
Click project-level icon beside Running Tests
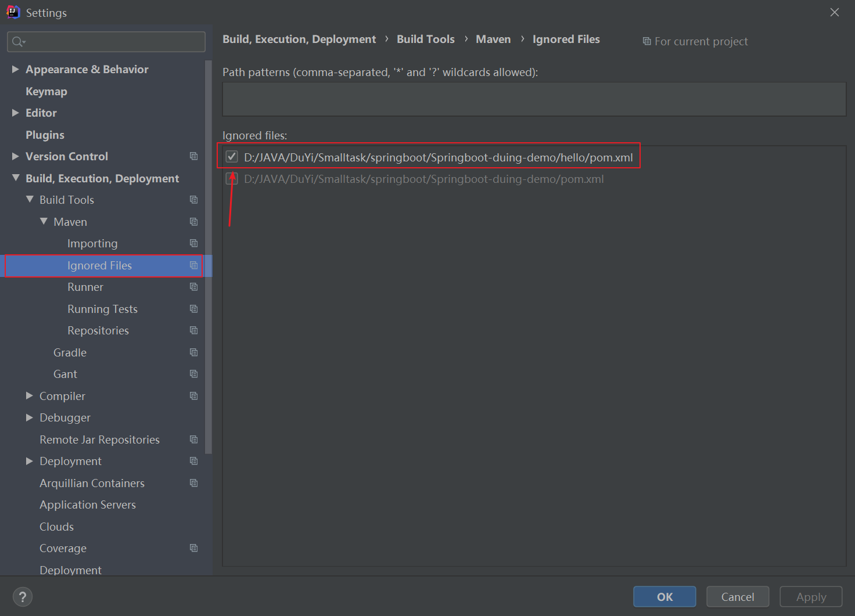pos(194,309)
